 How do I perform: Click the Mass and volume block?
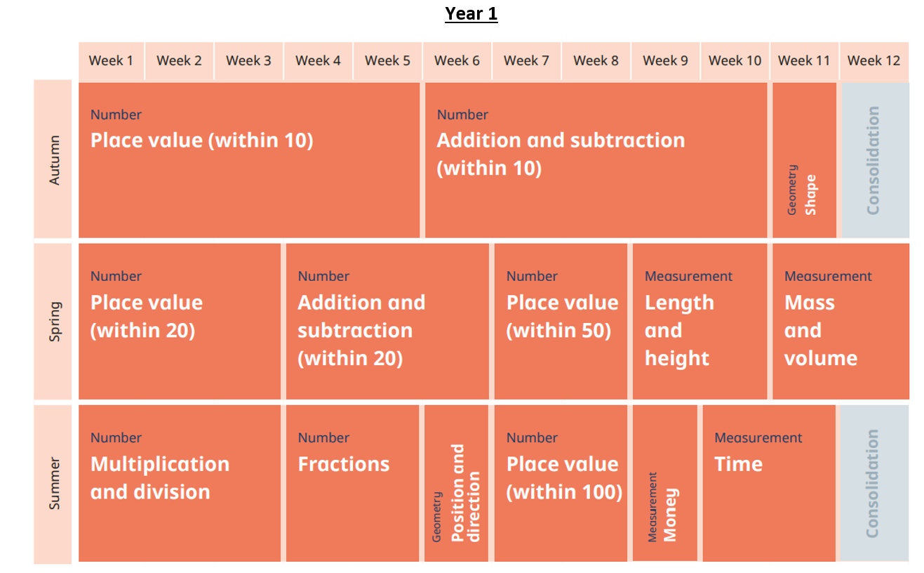[x=841, y=322]
